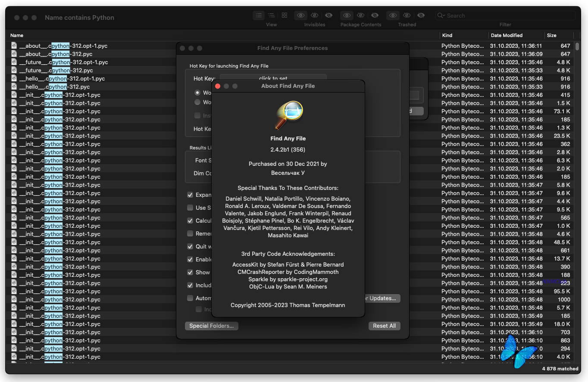Click file icon of __hello__.cpython-312.pyc
Image resolution: width=588 pixels, height=382 pixels.
coord(14,87)
